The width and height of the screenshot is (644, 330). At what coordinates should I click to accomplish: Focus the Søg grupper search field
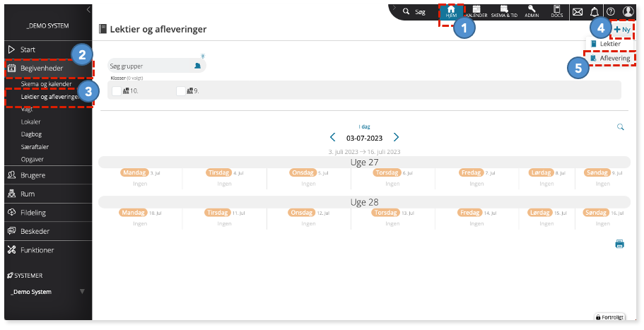[156, 66]
